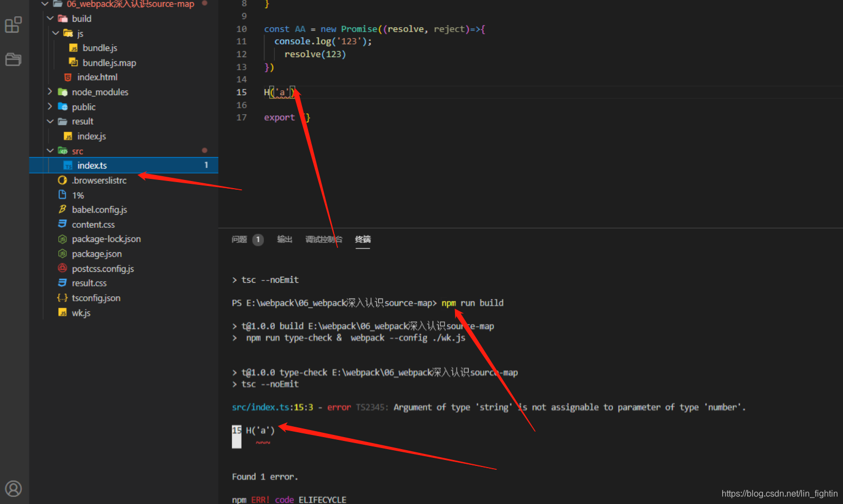843x504 pixels.
Task: Click the problems count badge showing 1
Action: pos(258,239)
